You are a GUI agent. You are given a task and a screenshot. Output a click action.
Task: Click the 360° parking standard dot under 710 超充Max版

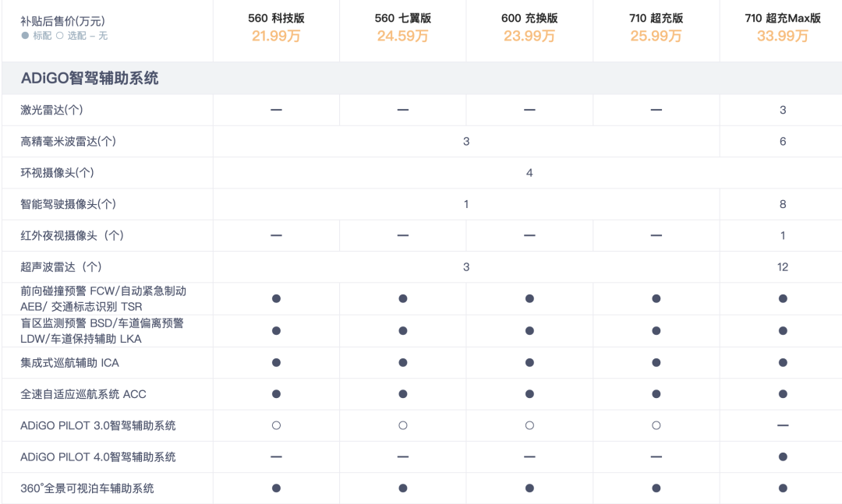(783, 488)
